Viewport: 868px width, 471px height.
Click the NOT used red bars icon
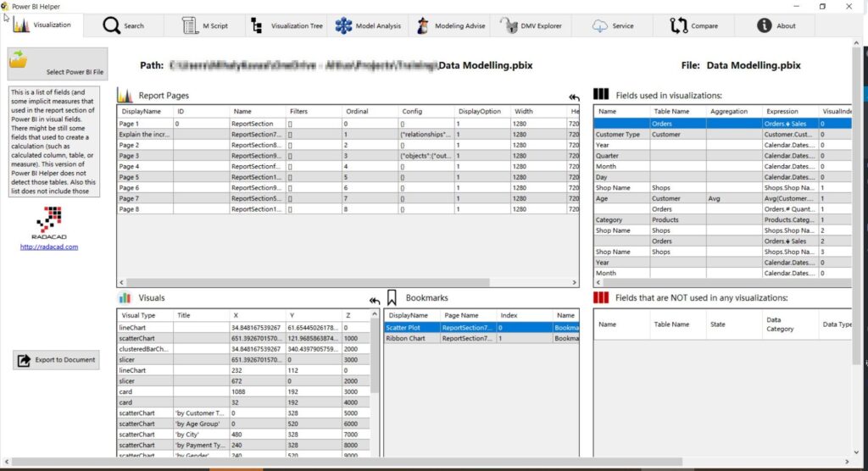tap(601, 297)
